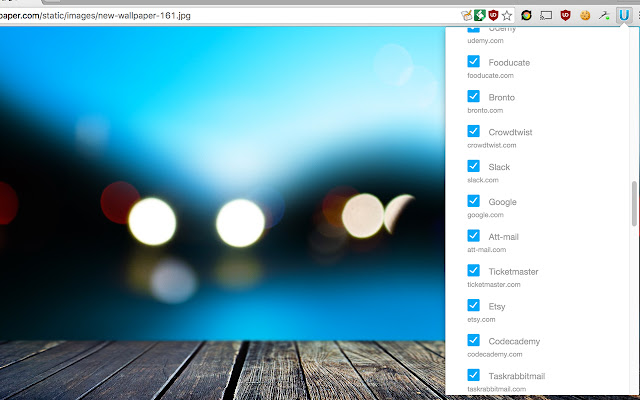Screen dimensions: 640x400
Task: Click the bronto.com domain text
Action: 485,111
